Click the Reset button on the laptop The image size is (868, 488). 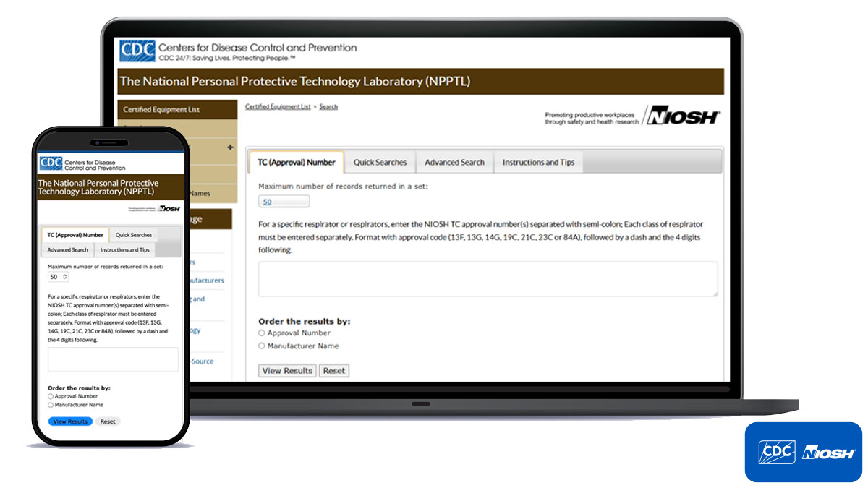[334, 371]
